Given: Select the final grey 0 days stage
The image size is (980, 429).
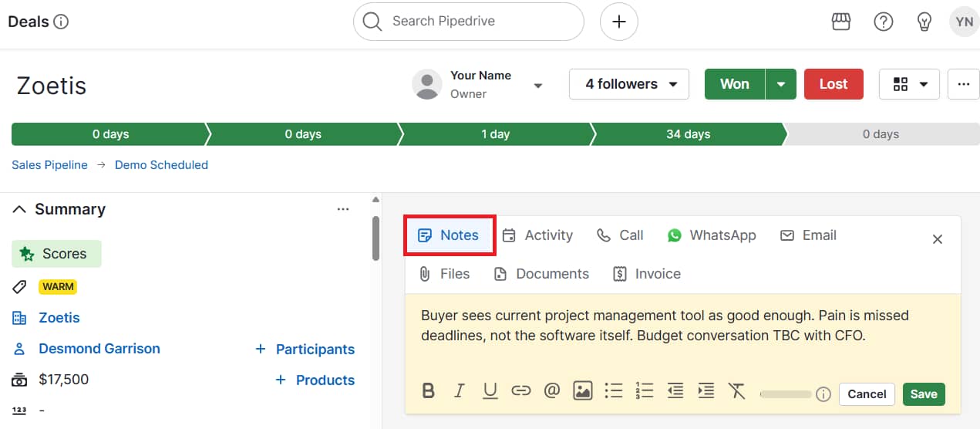Looking at the screenshot, I should (881, 134).
